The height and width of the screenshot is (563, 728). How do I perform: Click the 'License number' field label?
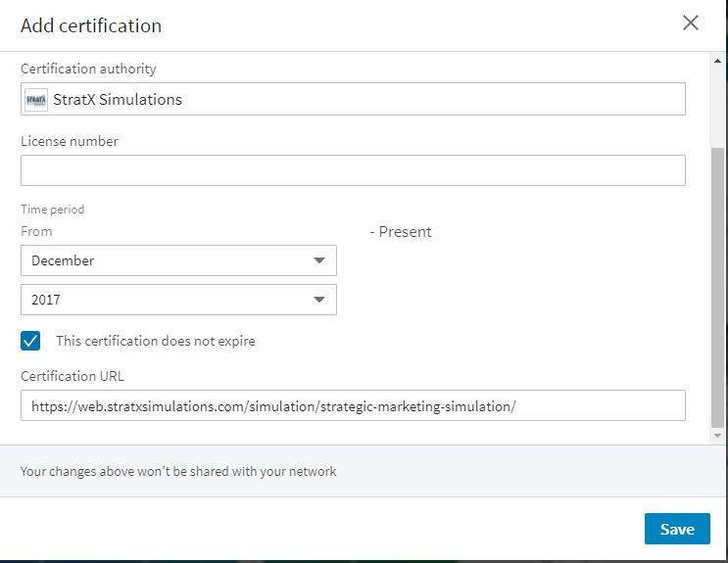tap(70, 141)
